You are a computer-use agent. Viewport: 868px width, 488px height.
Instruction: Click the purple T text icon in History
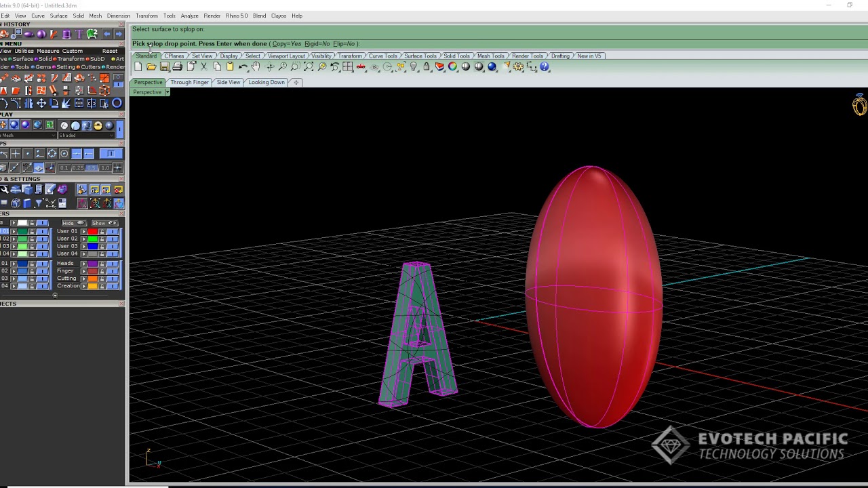pyautogui.click(x=79, y=34)
